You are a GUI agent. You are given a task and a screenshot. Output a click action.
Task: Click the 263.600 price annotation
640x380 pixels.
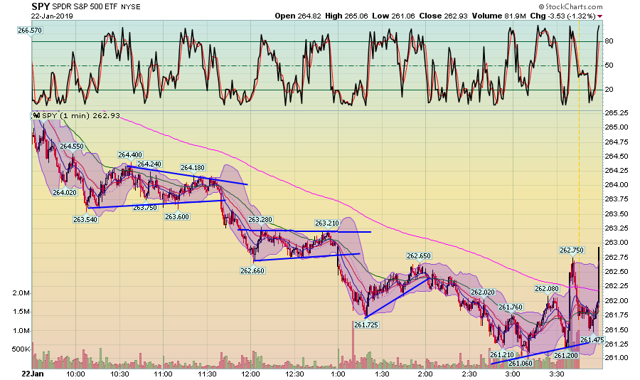177,216
